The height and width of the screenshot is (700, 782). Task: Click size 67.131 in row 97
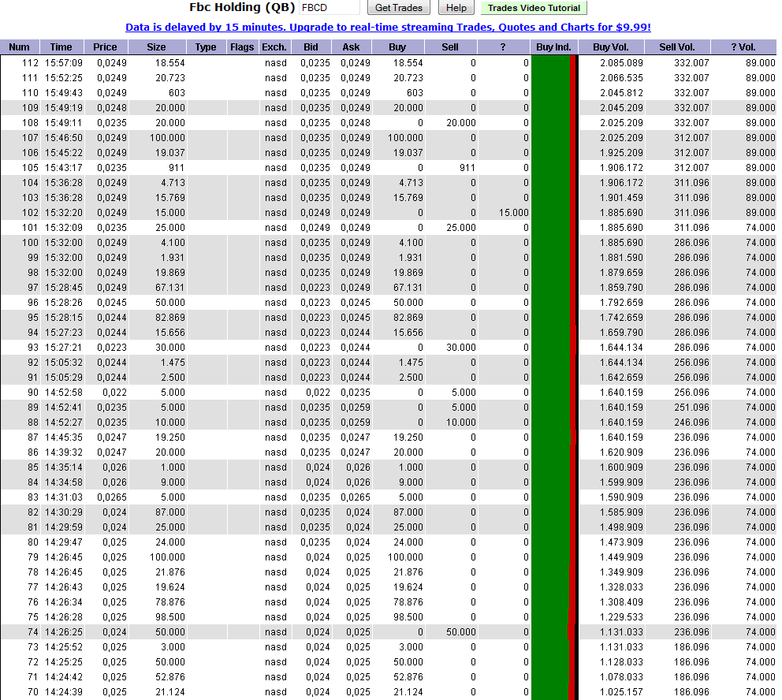(170, 287)
